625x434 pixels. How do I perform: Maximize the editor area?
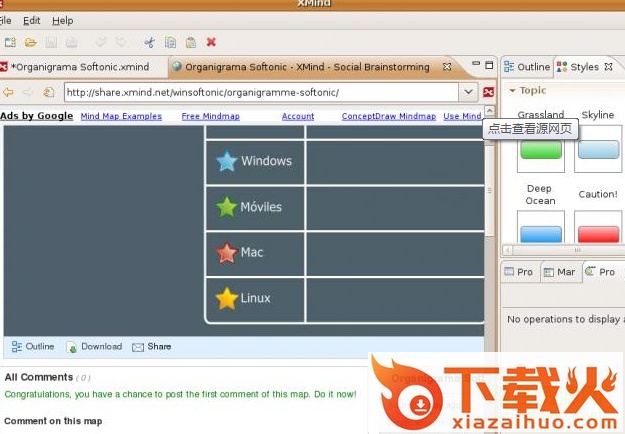pos(489,65)
